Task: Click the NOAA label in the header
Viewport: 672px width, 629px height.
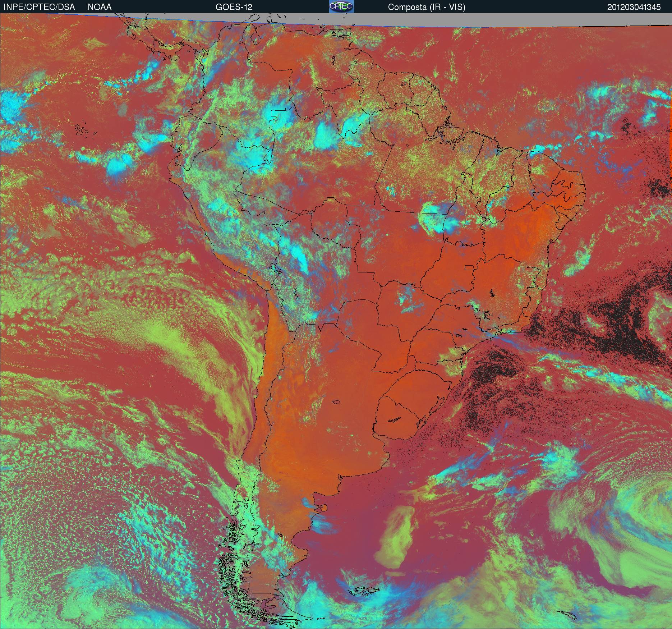Action: [x=100, y=7]
